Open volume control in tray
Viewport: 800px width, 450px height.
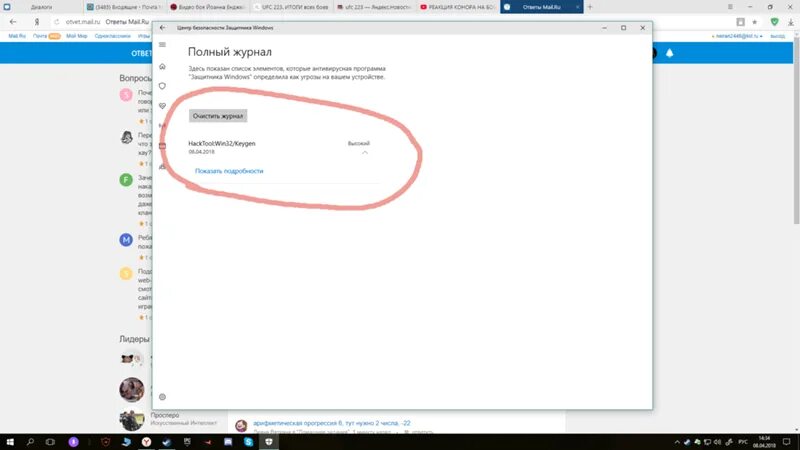pyautogui.click(x=717, y=442)
